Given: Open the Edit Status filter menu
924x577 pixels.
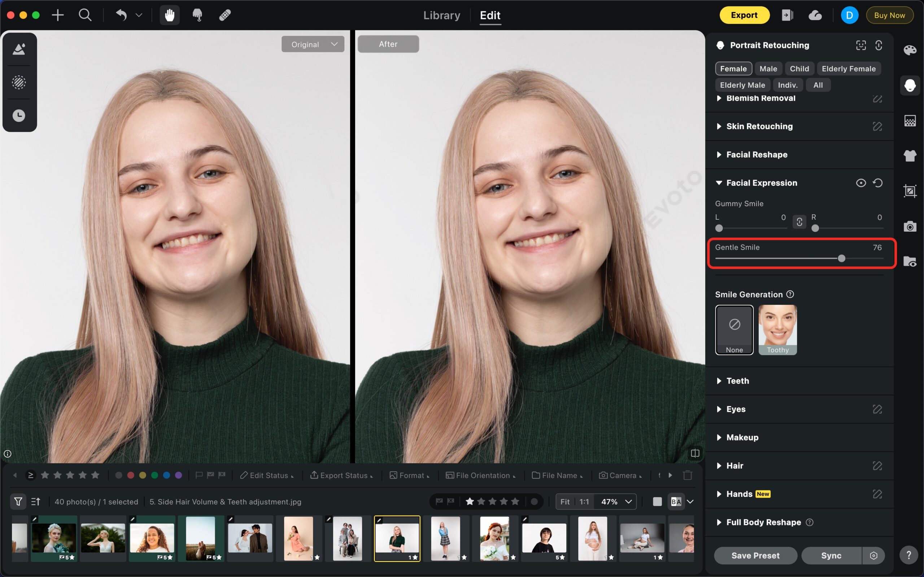Looking at the screenshot, I should (x=267, y=475).
